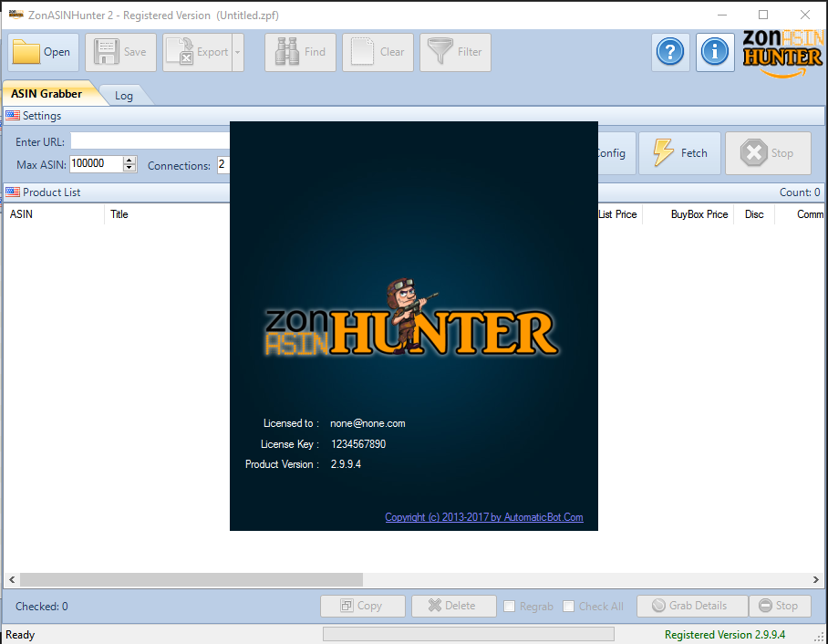Click the blue info icon button
828x644 pixels.
tap(715, 52)
